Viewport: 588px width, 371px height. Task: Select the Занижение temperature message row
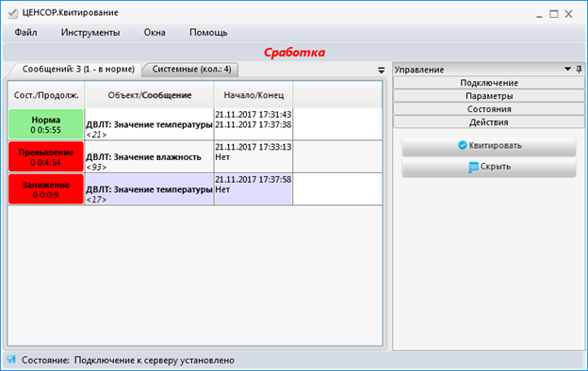195,189
